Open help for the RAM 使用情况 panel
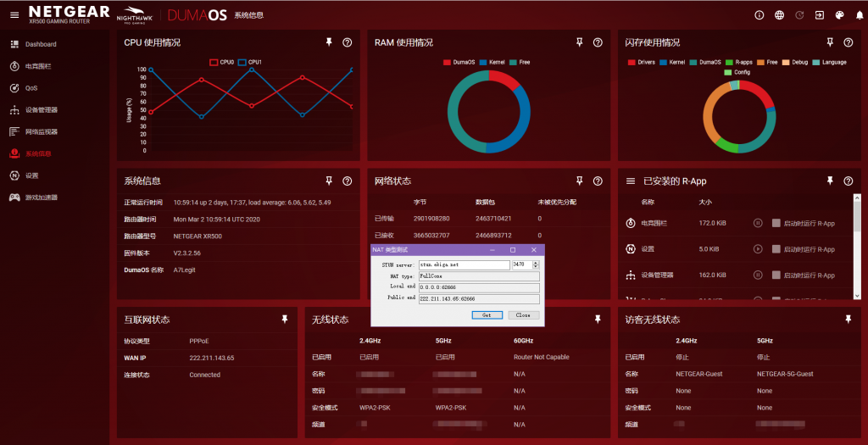The height and width of the screenshot is (445, 868). (598, 42)
